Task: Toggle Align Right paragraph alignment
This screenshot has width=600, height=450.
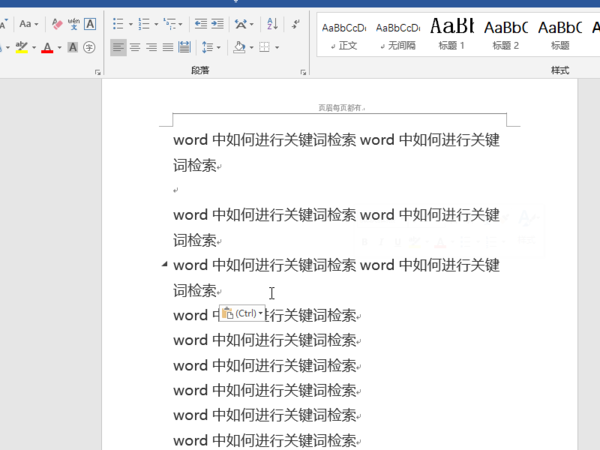Action: click(152, 47)
